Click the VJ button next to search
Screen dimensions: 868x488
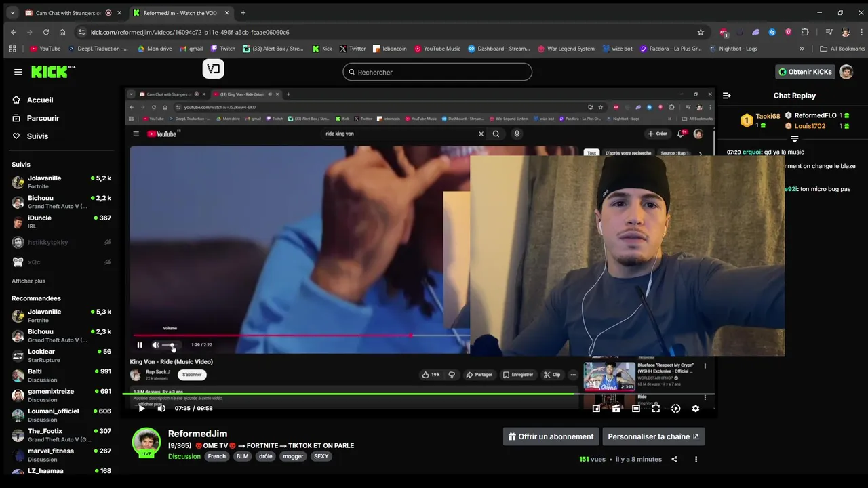point(213,68)
